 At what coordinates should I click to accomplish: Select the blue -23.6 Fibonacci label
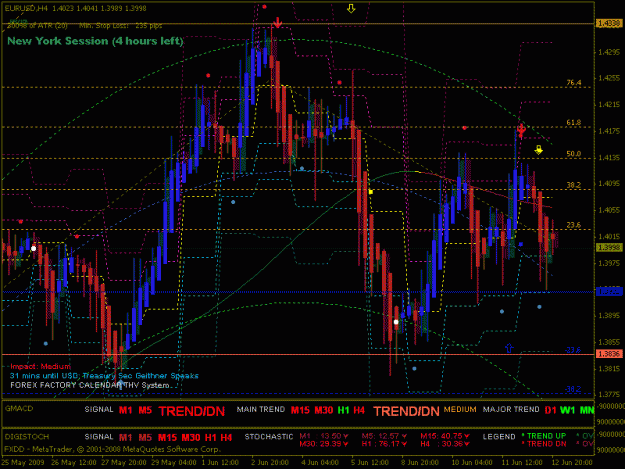(573, 350)
